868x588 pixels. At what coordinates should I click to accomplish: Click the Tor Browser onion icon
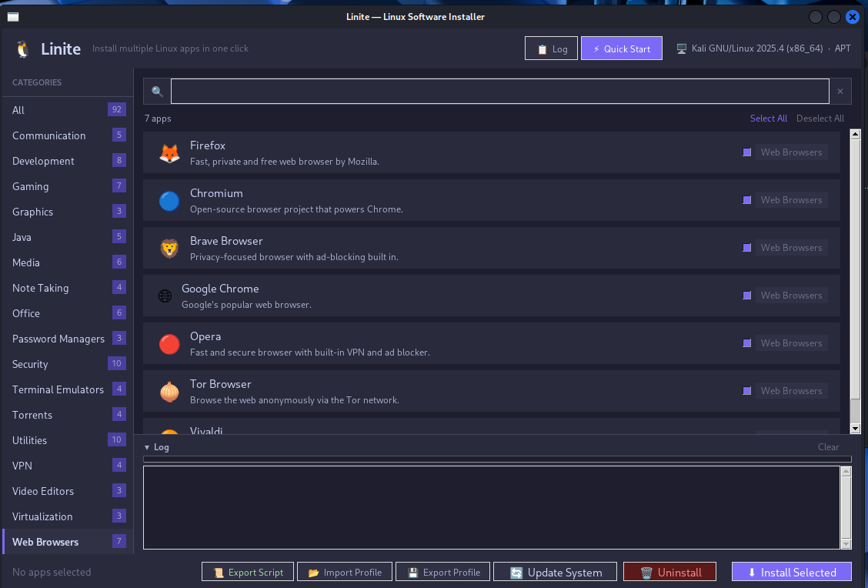[x=169, y=392]
